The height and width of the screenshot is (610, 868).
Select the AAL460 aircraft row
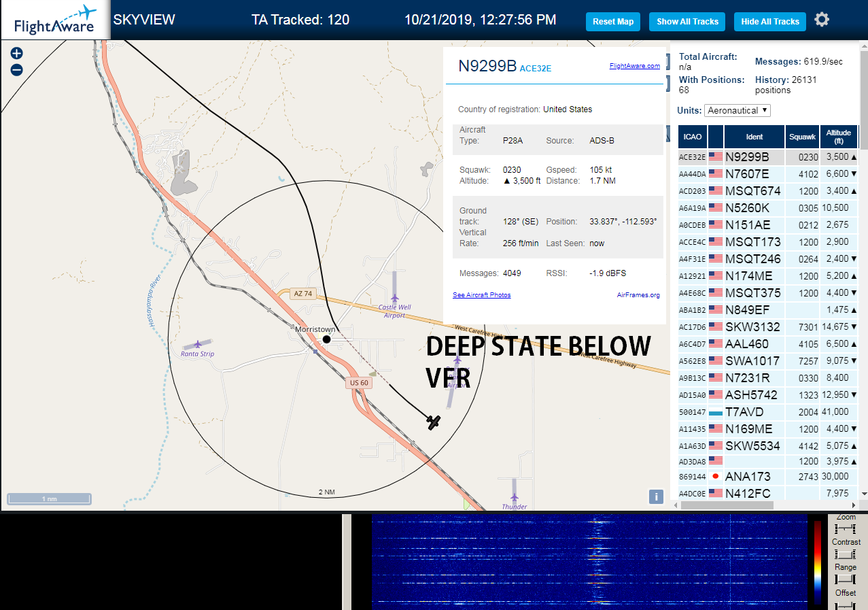point(768,344)
